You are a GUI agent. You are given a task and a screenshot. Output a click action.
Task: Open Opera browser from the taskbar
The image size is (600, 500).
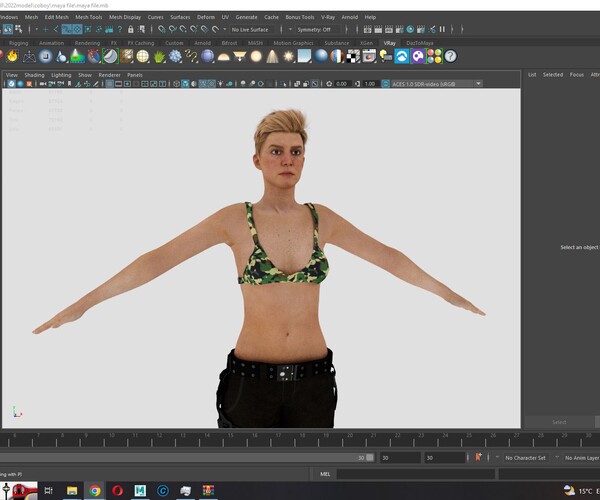pos(117,490)
